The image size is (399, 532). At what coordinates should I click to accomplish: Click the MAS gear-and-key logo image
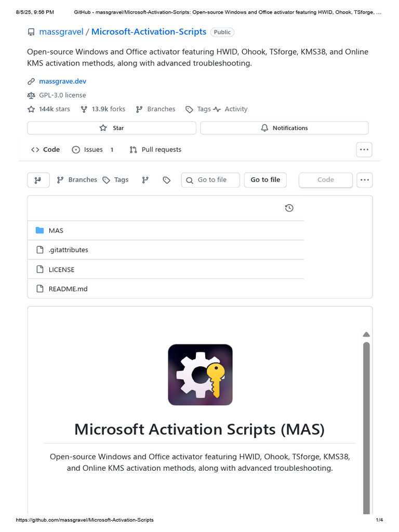pyautogui.click(x=200, y=375)
